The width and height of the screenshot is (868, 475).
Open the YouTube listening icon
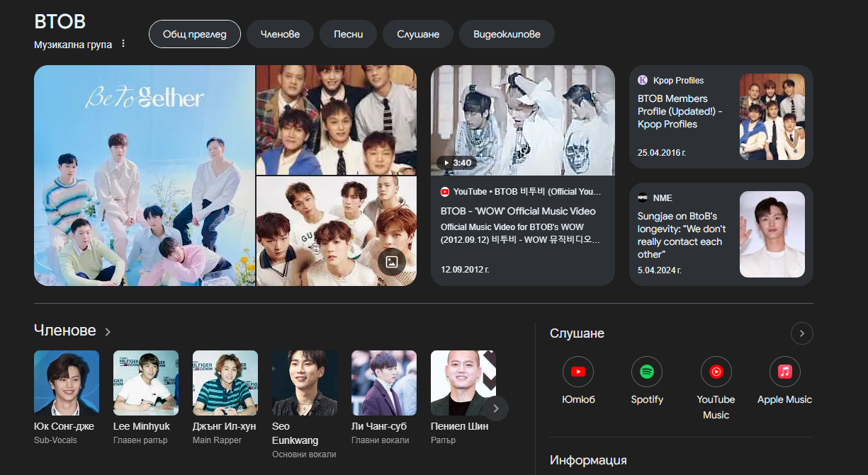click(577, 372)
